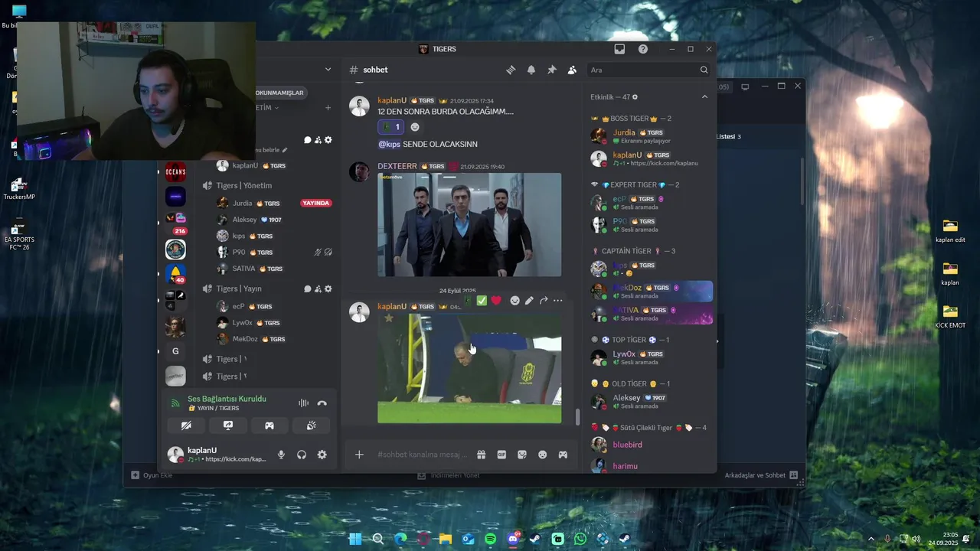Deafen with the headphones icon
The height and width of the screenshot is (551, 980).
point(302,455)
